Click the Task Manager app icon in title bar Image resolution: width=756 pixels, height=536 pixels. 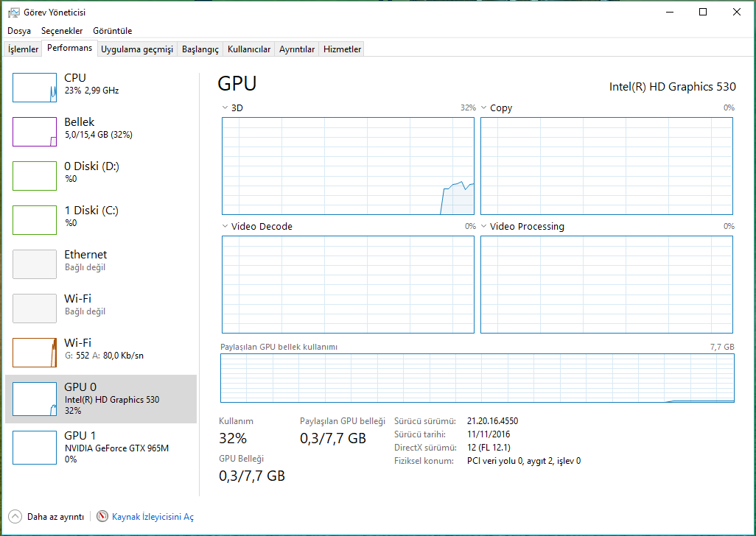coord(13,12)
